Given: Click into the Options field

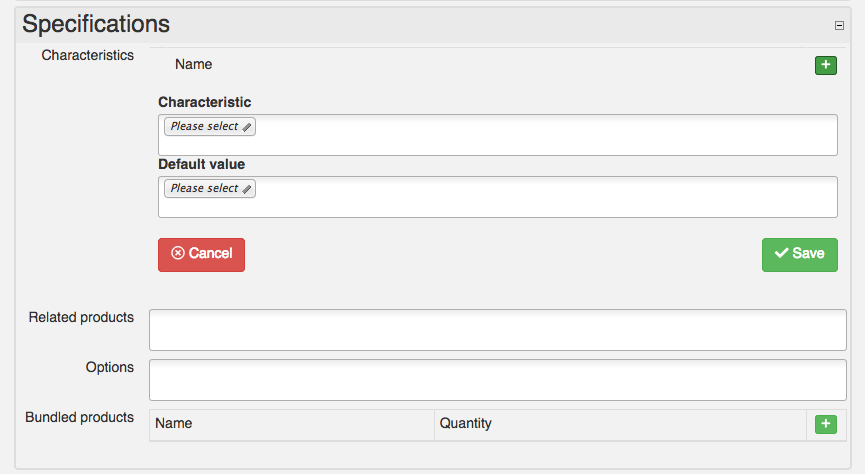Looking at the screenshot, I should tap(497, 380).
